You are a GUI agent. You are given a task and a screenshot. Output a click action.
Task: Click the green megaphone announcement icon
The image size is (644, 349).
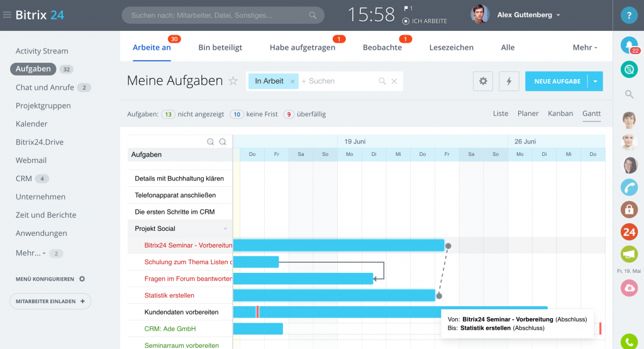629,254
